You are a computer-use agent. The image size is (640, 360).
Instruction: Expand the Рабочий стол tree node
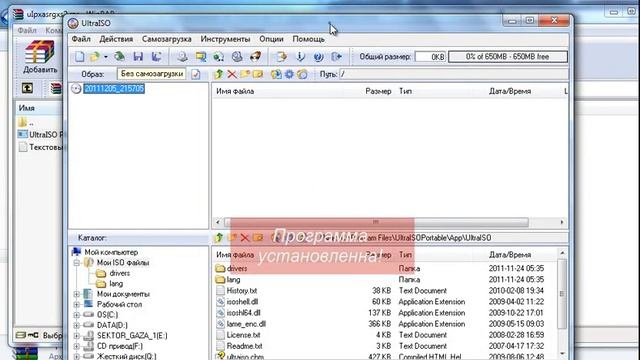coord(76,304)
